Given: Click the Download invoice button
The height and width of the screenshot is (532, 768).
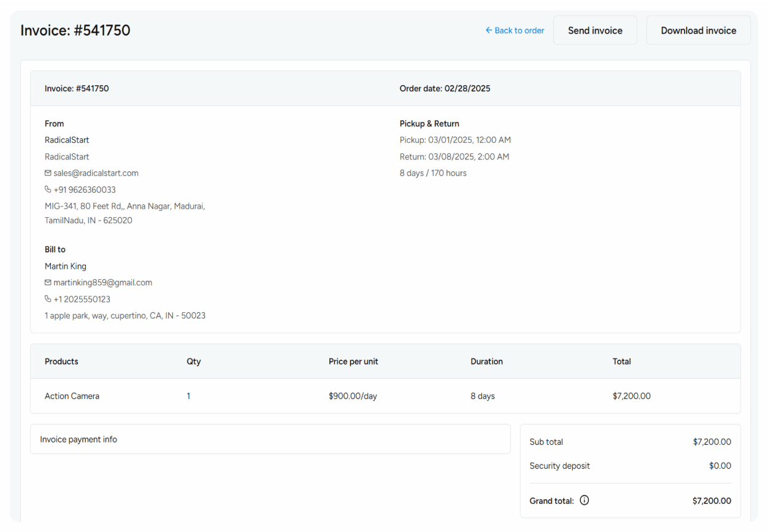Looking at the screenshot, I should (698, 30).
